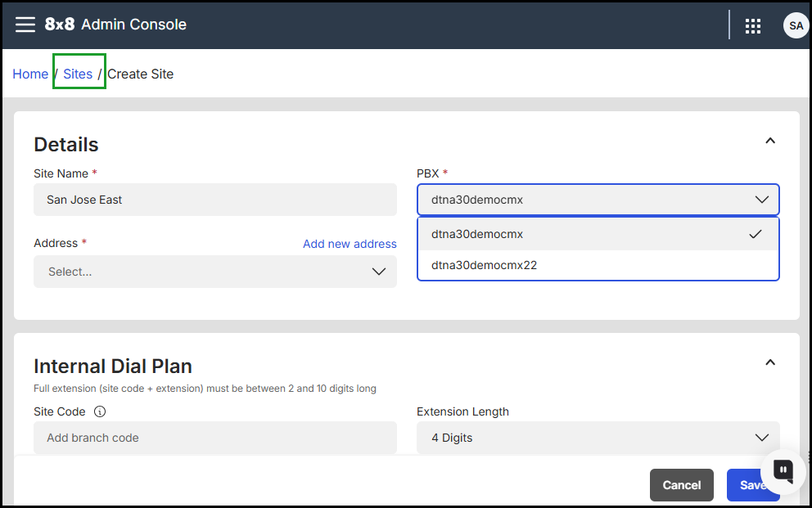Show info tooltip beside Site Code

[x=101, y=411]
